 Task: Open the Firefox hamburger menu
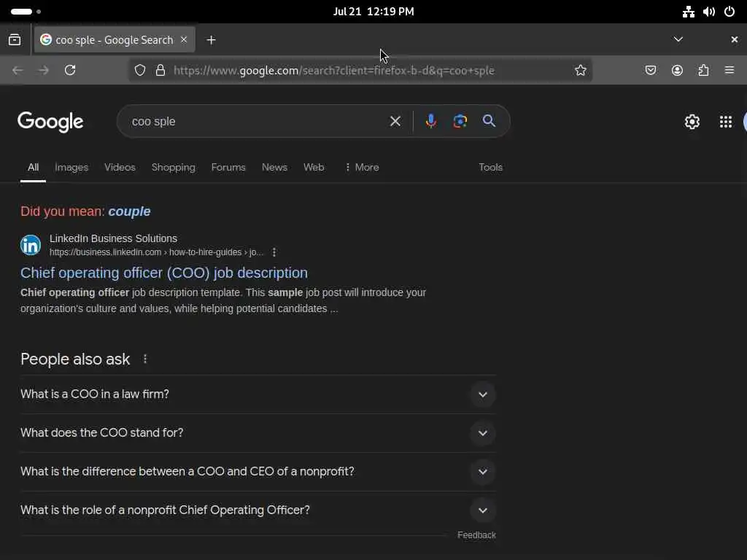point(729,70)
